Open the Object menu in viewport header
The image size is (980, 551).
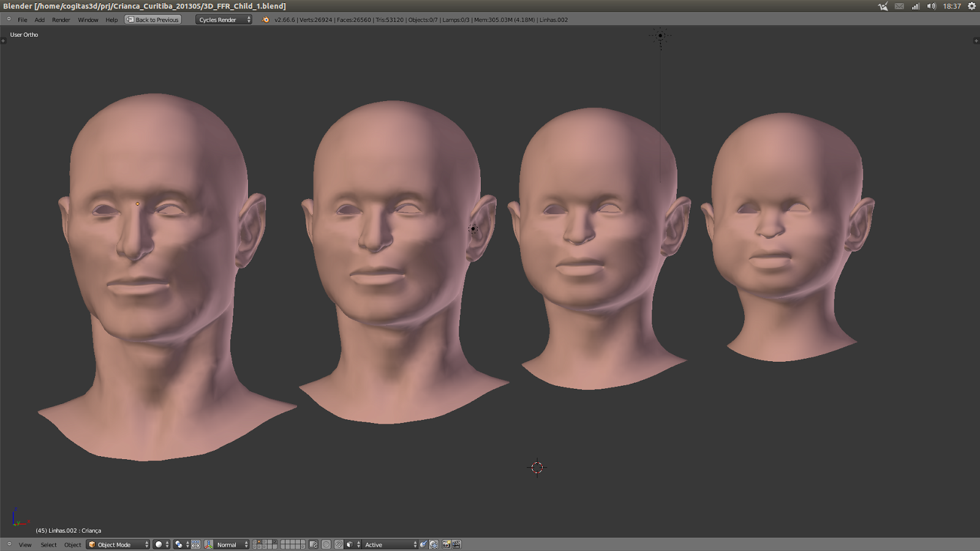pyautogui.click(x=72, y=544)
